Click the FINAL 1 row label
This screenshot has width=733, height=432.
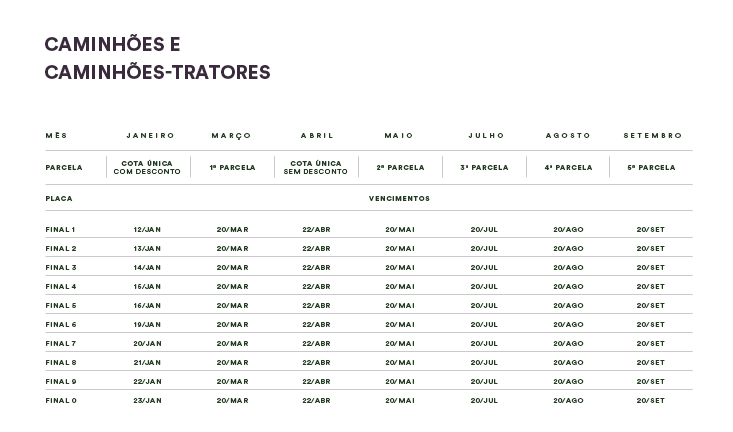(x=60, y=230)
